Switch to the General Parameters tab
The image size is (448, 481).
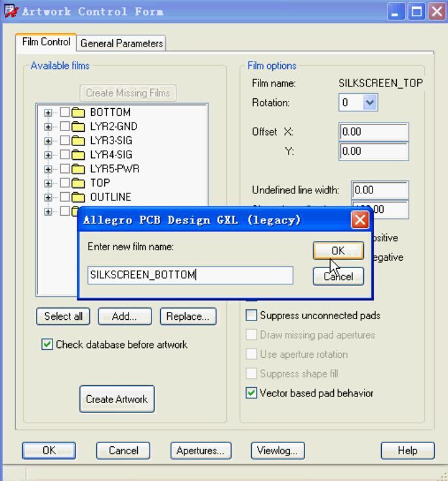pos(121,43)
